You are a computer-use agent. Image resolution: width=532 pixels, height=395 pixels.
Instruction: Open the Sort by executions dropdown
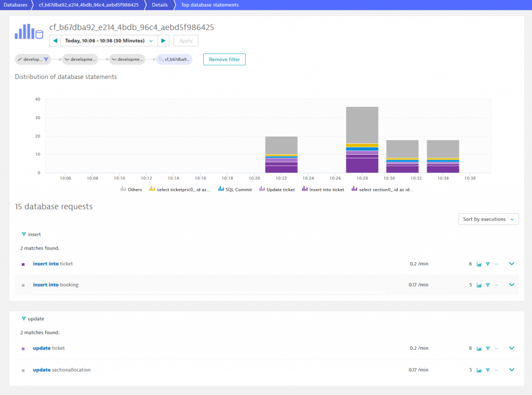pos(488,219)
